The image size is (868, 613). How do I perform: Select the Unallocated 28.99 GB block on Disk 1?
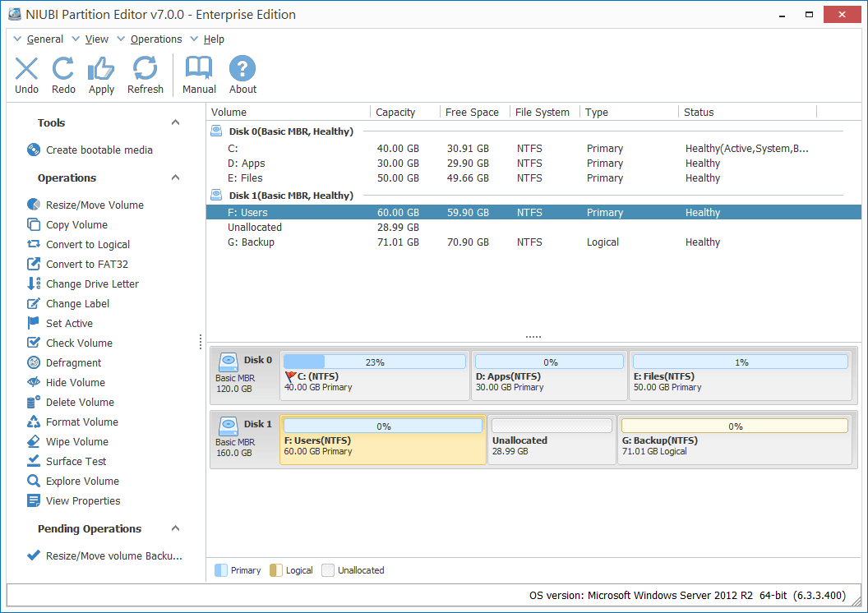[552, 440]
